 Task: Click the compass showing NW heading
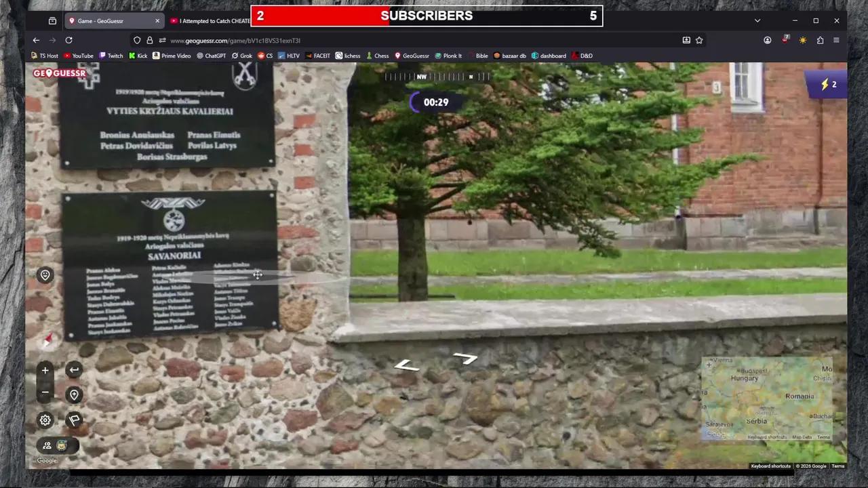421,77
